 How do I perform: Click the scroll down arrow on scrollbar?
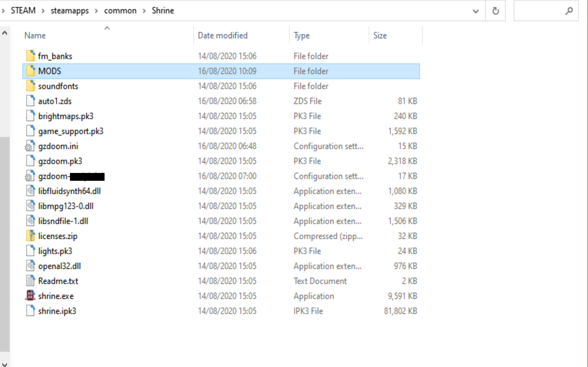5,364
